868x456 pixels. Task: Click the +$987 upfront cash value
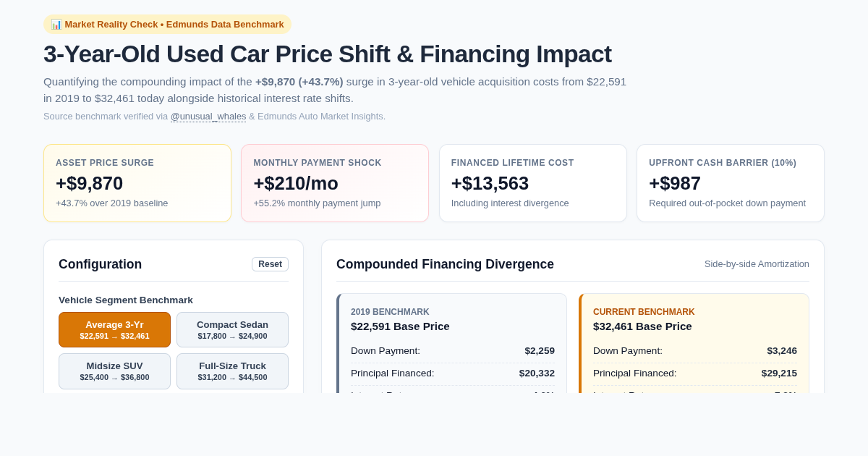(x=675, y=183)
